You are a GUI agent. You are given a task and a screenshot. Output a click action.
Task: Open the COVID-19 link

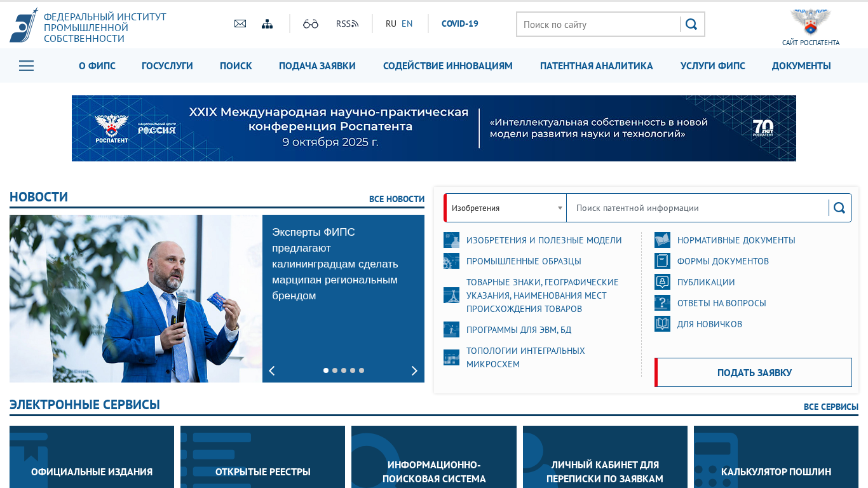click(460, 24)
